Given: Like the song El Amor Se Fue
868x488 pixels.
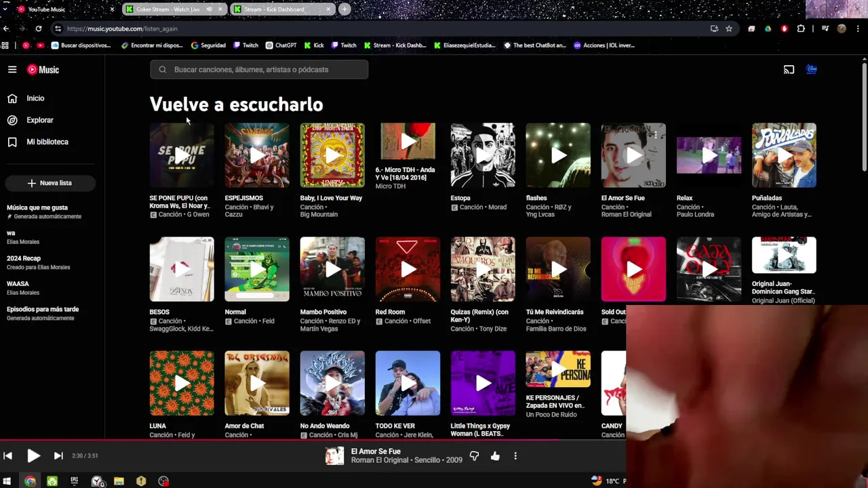Looking at the screenshot, I should [x=495, y=456].
